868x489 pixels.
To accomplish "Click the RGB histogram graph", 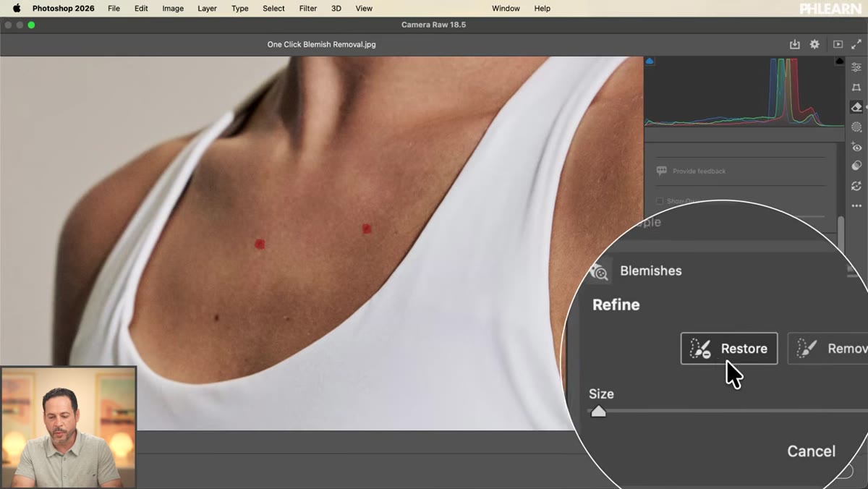I will click(x=744, y=91).
